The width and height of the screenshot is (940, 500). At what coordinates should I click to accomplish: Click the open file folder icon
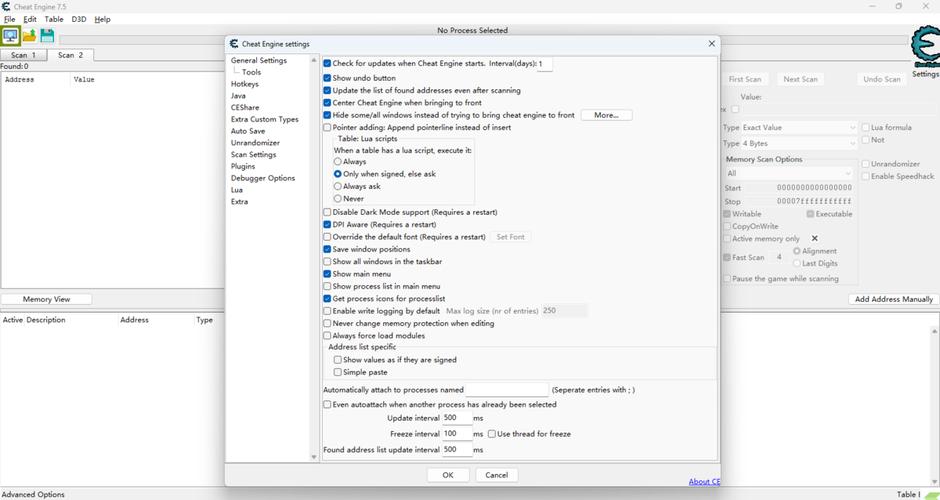[x=29, y=36]
